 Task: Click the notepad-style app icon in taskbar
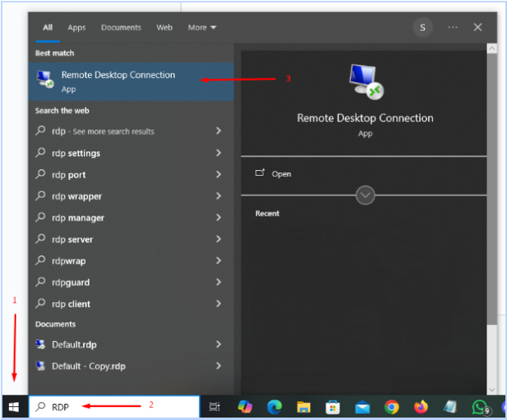(450, 407)
